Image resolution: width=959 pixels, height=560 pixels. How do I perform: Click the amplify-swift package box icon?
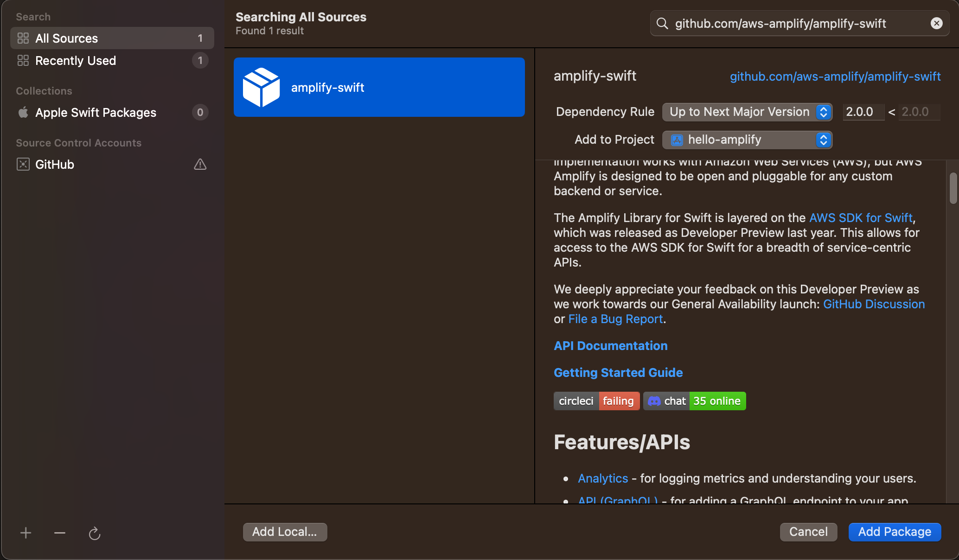tap(261, 87)
